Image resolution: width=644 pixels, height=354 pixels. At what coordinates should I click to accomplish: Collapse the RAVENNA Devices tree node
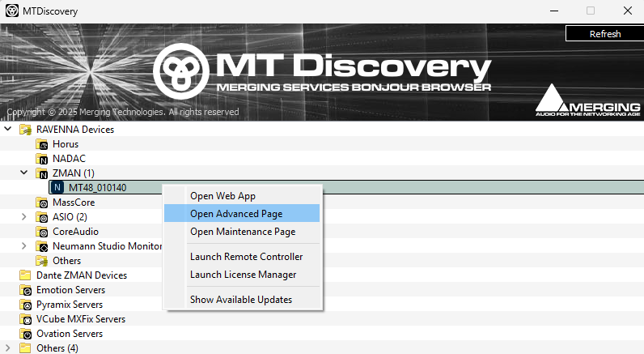click(x=8, y=130)
